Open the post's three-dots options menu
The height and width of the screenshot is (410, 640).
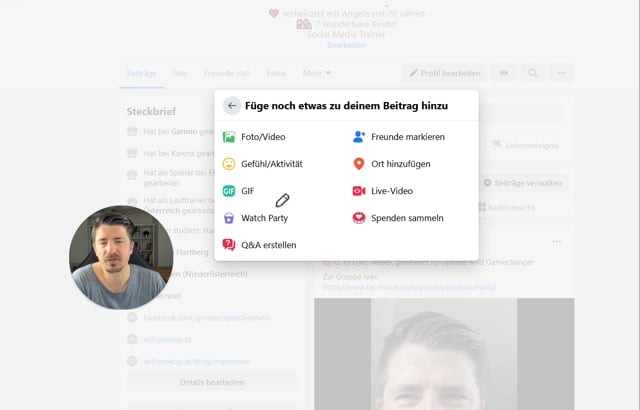click(556, 242)
